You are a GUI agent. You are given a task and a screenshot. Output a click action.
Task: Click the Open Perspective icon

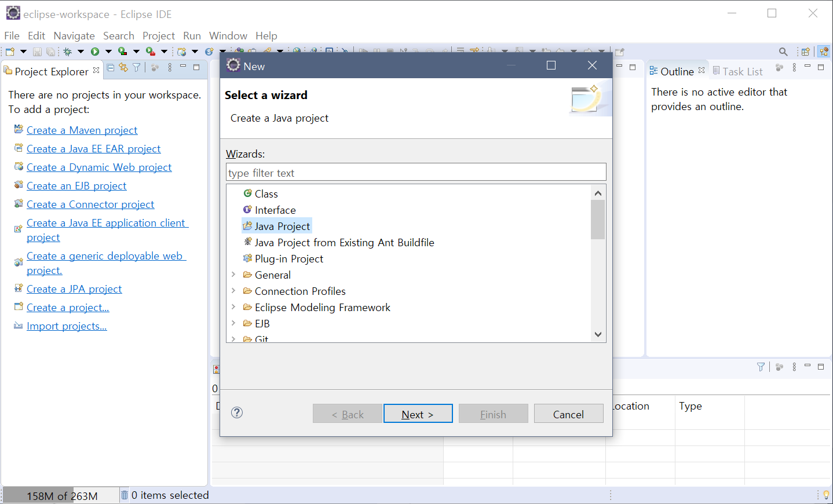[x=805, y=52]
